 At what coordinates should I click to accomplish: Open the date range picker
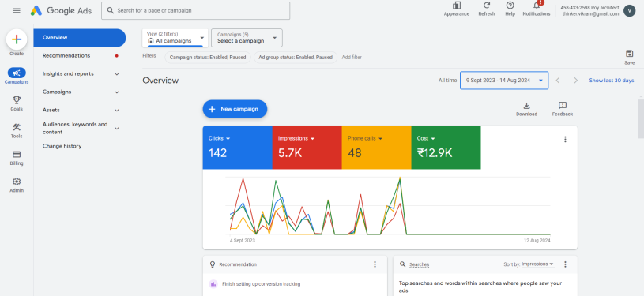click(x=504, y=81)
